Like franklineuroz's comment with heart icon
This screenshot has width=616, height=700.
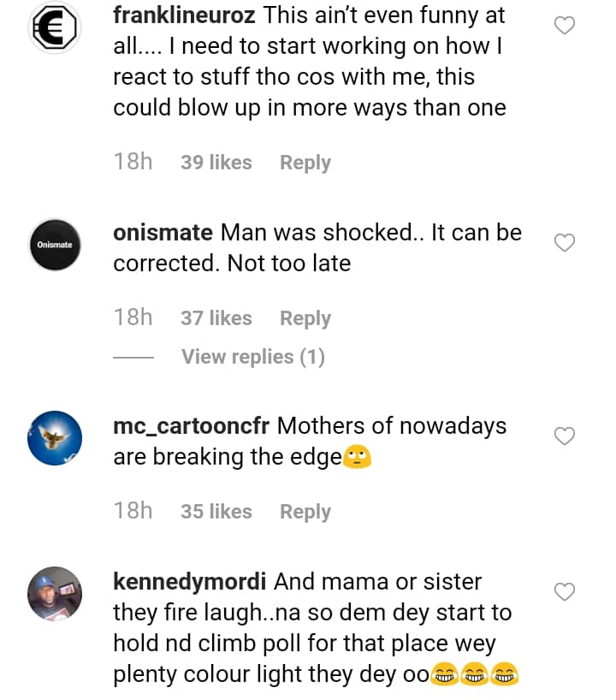point(565,27)
